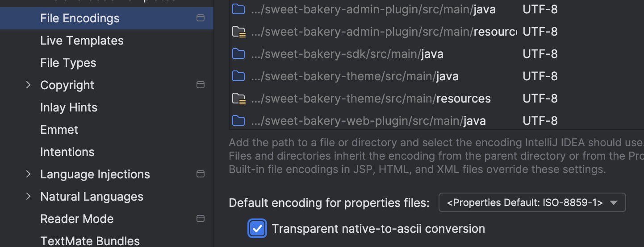Select File Encodings settings page
644x247 pixels.
tap(107, 18)
